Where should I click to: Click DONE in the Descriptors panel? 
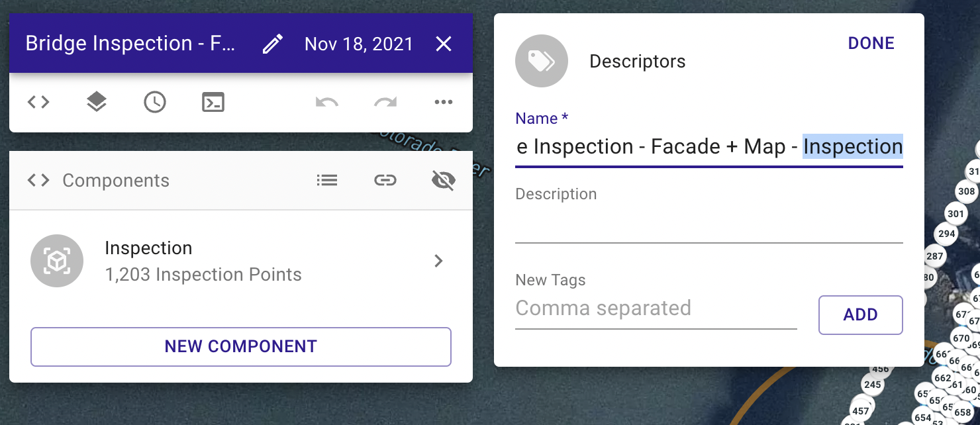tap(871, 44)
